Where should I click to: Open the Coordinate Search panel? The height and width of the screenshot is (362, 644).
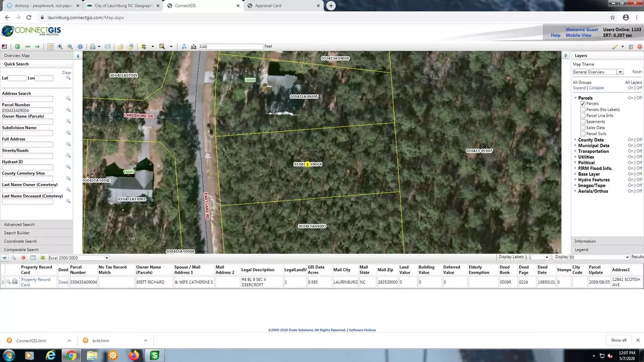pyautogui.click(x=36, y=241)
